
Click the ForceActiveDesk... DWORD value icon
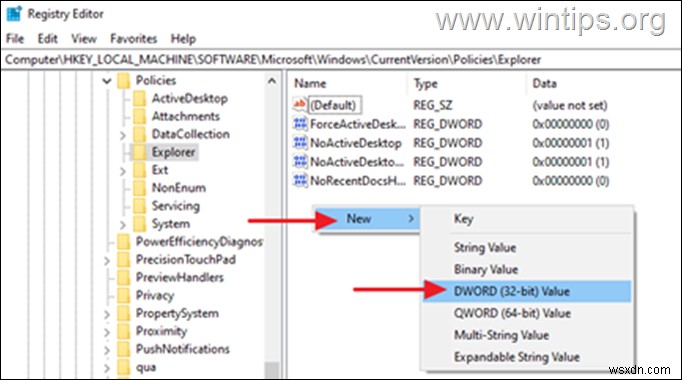[x=300, y=124]
